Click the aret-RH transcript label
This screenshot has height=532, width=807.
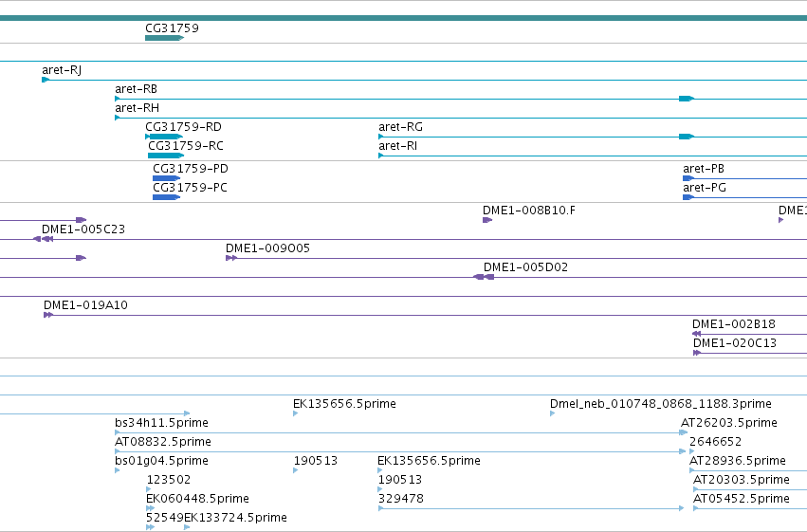point(137,108)
